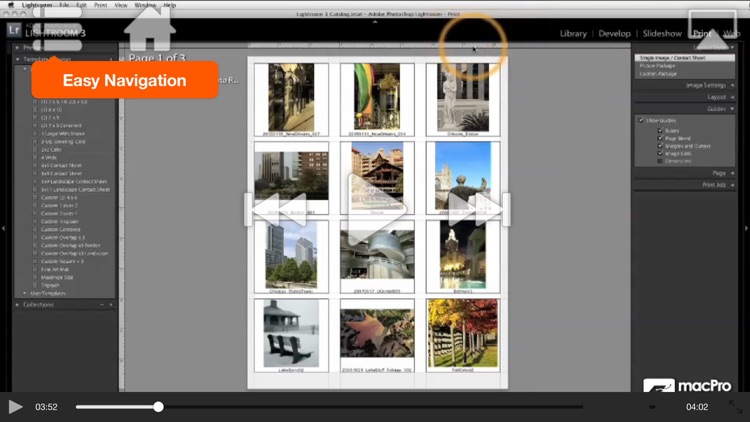The width and height of the screenshot is (750, 422).
Task: Choose the Maximize Size template
Action: point(57,277)
